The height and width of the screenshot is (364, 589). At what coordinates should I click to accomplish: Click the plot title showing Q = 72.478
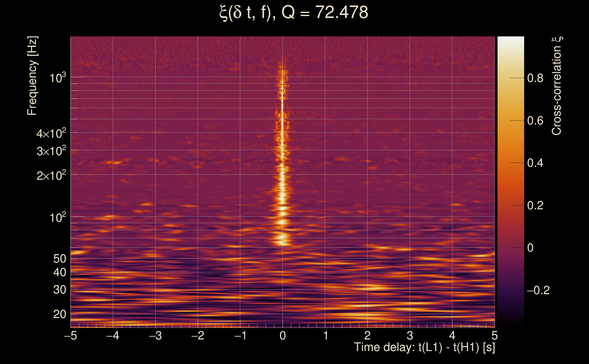click(x=294, y=13)
